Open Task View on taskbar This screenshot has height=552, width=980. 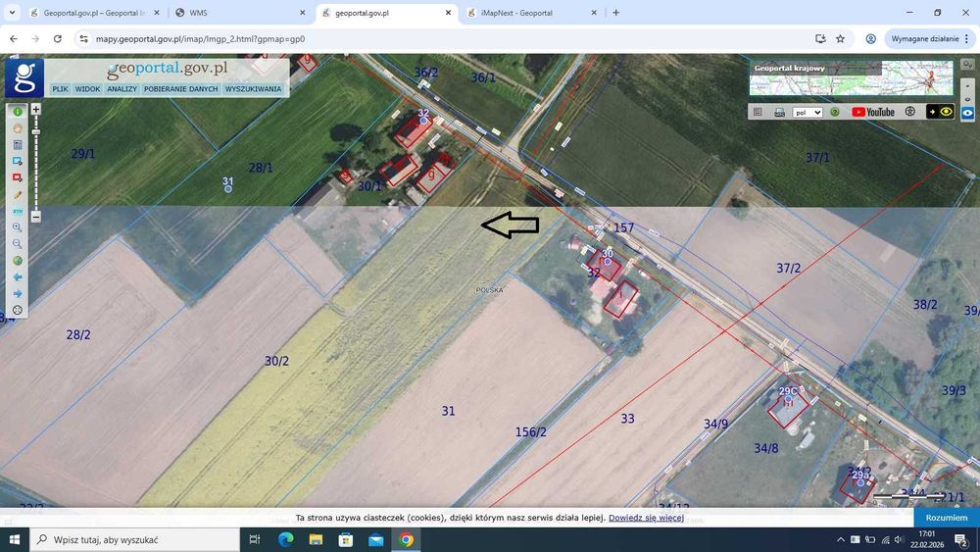pos(255,539)
